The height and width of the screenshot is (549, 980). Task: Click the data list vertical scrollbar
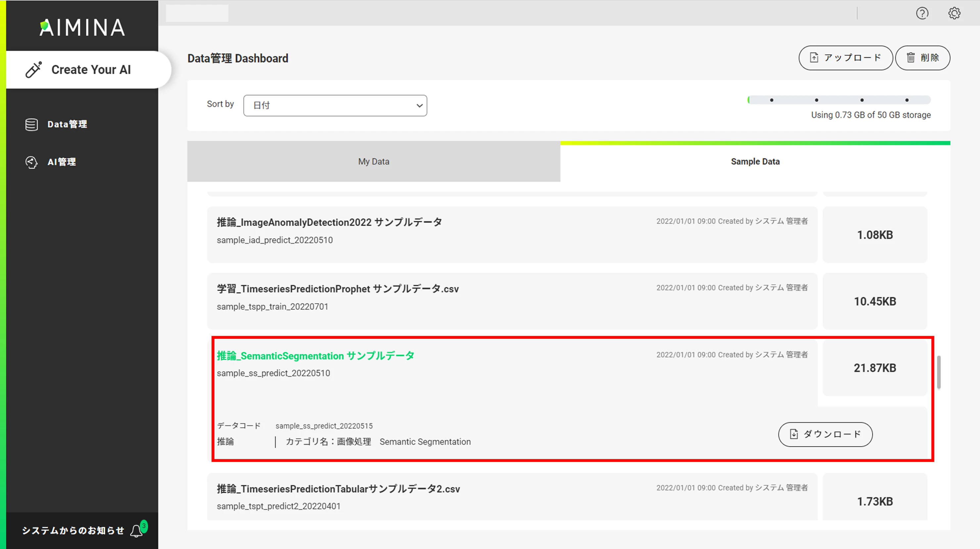pyautogui.click(x=939, y=372)
